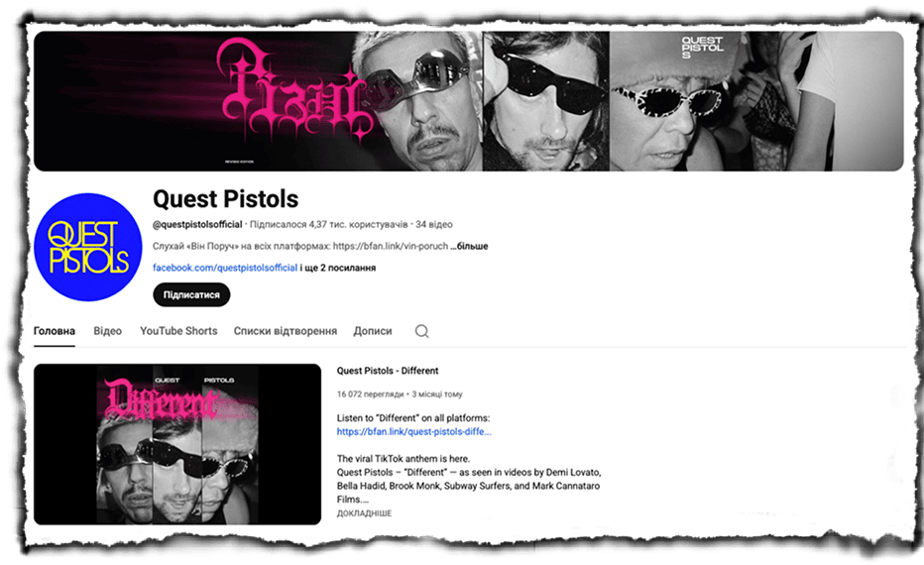Subscribe with the Підписатися button

click(191, 294)
